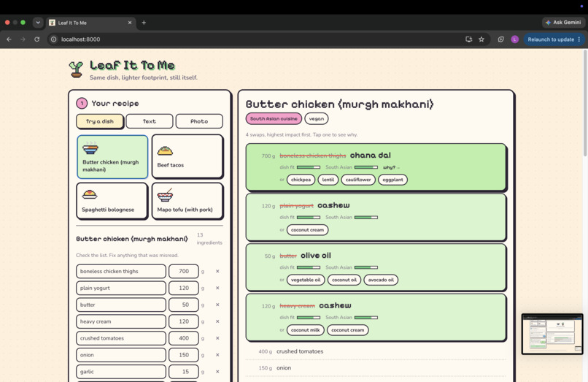Click the butter chicken bowl icon

click(90, 148)
